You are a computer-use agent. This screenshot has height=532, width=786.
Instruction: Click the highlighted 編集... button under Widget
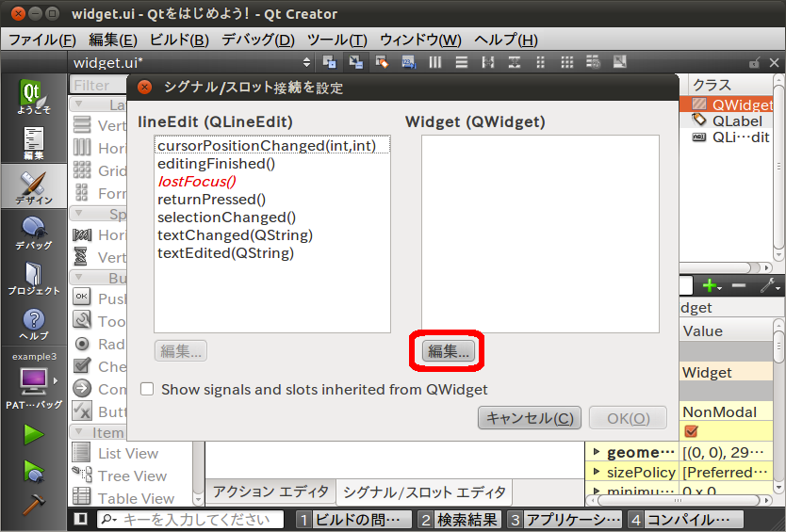(x=449, y=351)
